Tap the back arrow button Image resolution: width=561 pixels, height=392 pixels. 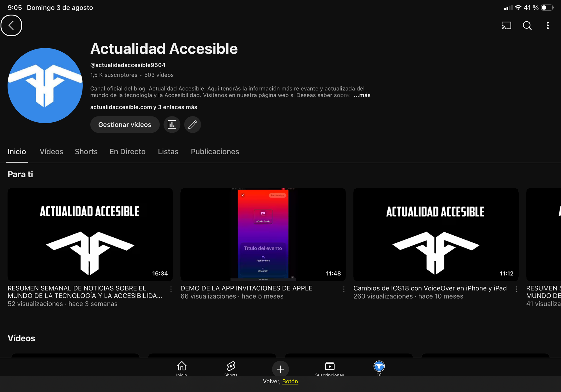11,26
